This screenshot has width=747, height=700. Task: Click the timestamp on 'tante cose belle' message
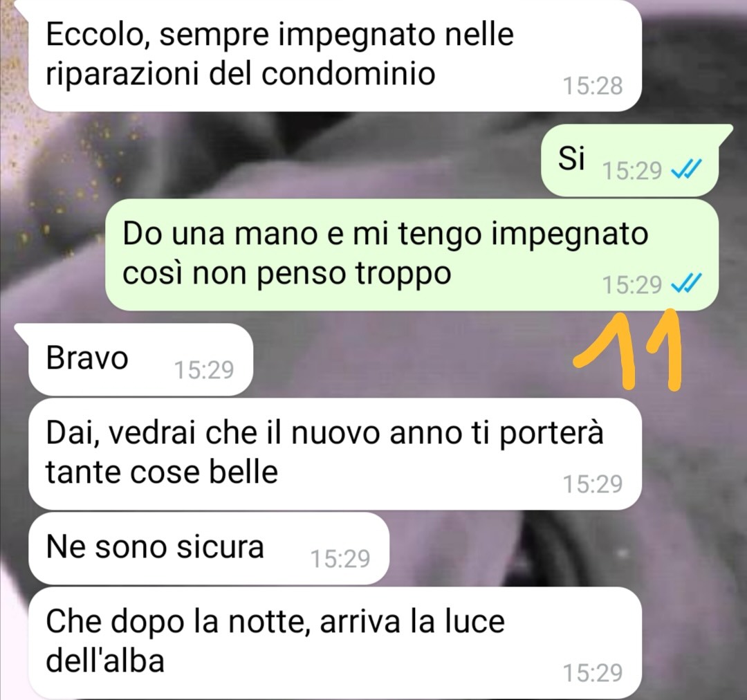[x=593, y=484]
